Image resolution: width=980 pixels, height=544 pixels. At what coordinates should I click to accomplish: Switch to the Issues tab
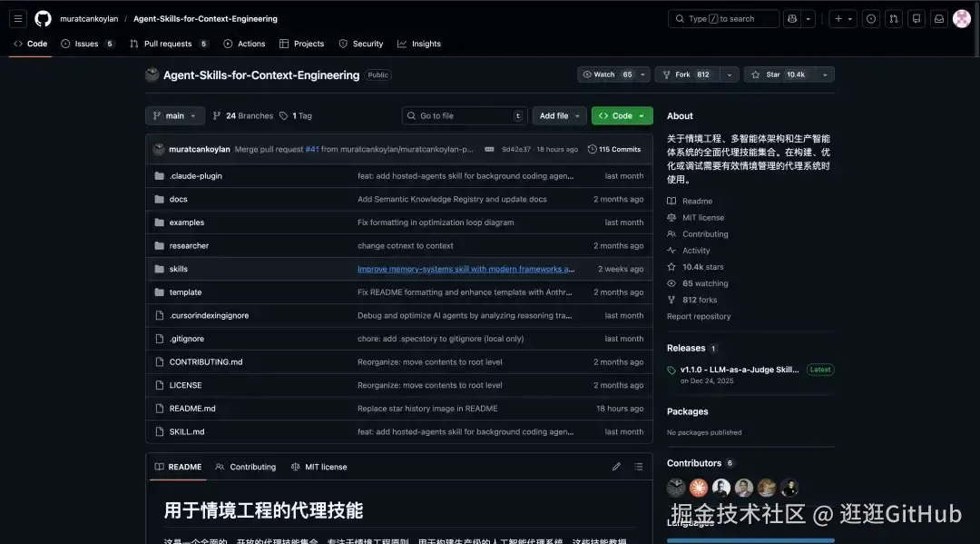(x=87, y=44)
